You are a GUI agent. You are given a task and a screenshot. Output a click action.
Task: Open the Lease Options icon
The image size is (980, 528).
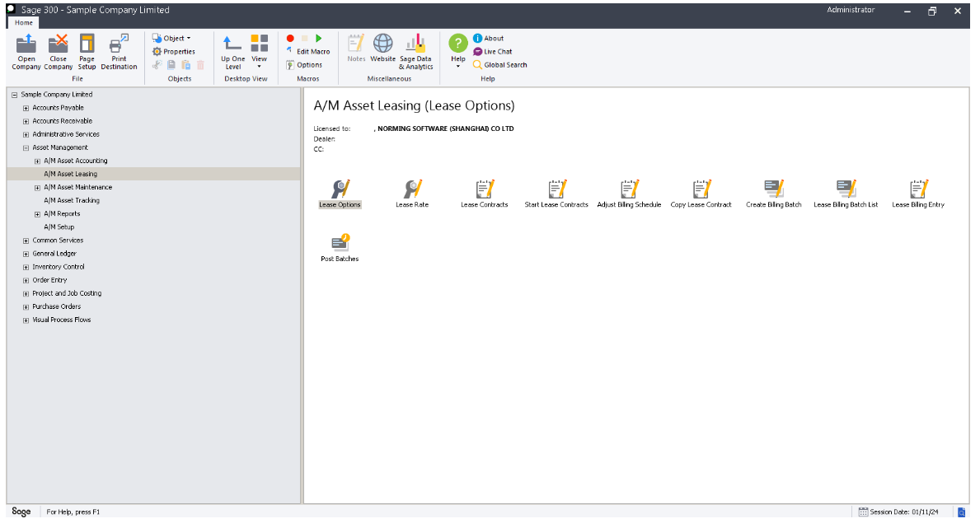point(340,193)
